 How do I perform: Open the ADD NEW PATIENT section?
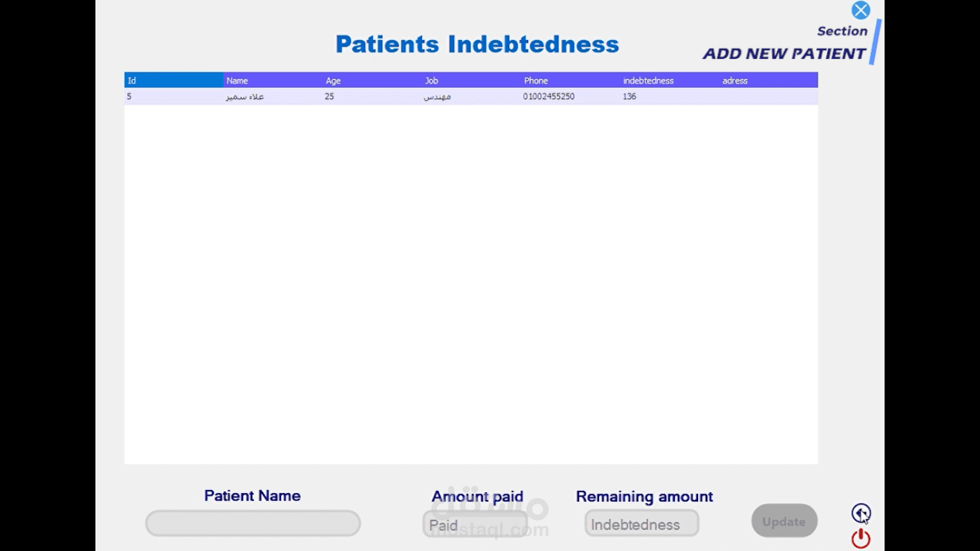[784, 54]
